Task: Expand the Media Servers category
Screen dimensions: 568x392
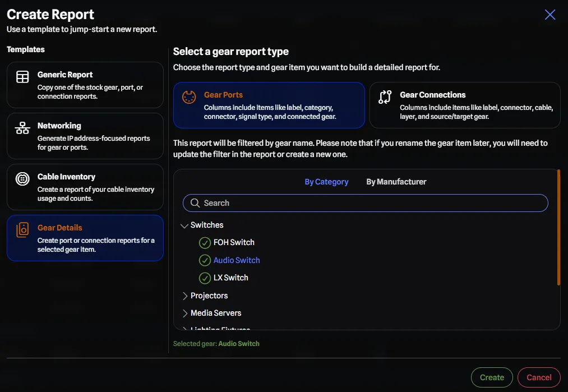Action: point(184,313)
